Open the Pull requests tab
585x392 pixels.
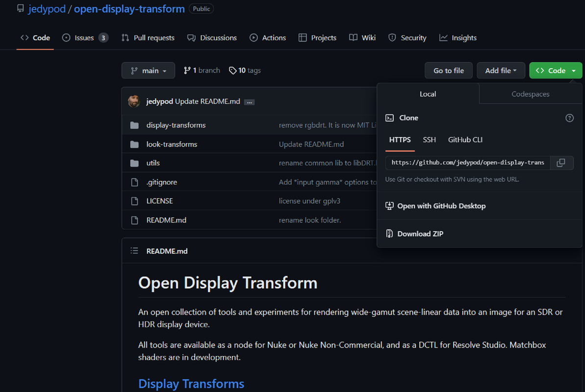[148, 38]
